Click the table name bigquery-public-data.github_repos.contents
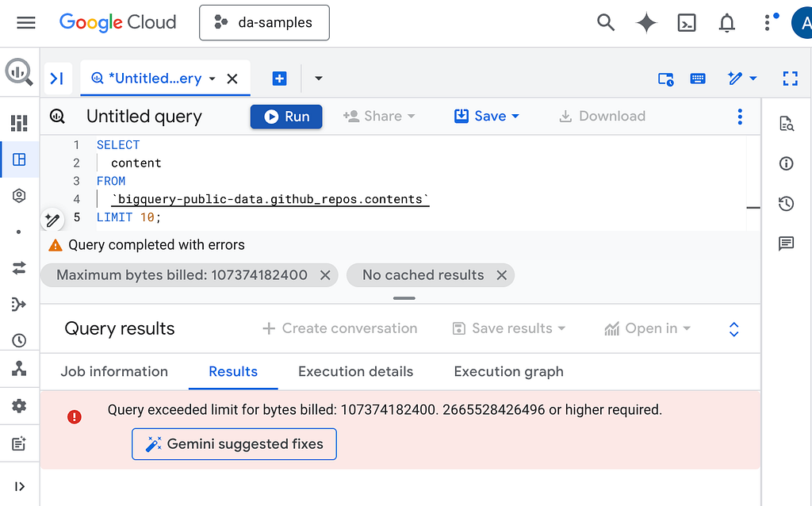Viewport: 812px width, 506px height. tap(270, 199)
